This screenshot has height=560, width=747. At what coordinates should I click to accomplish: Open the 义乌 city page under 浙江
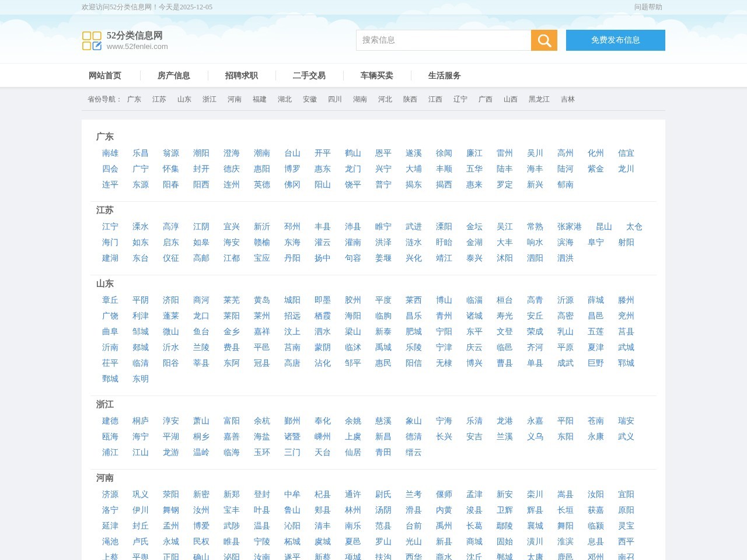click(536, 436)
